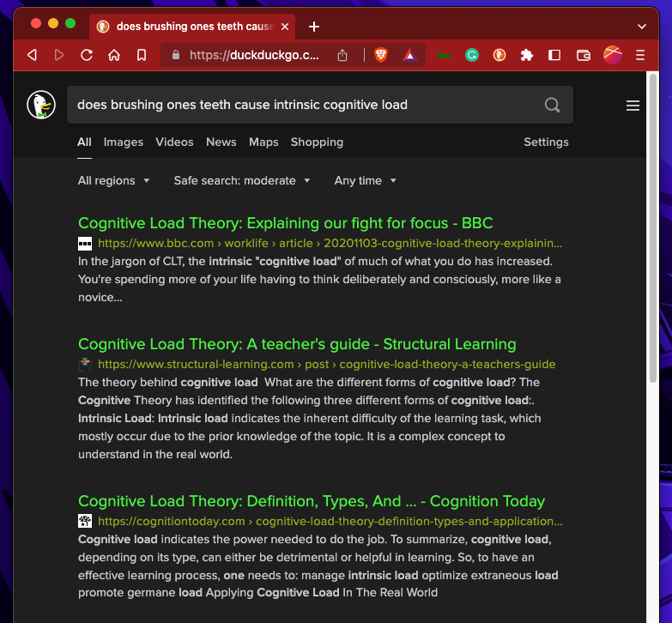
Task: Open a new tab with the plus button
Action: pyautogui.click(x=314, y=27)
